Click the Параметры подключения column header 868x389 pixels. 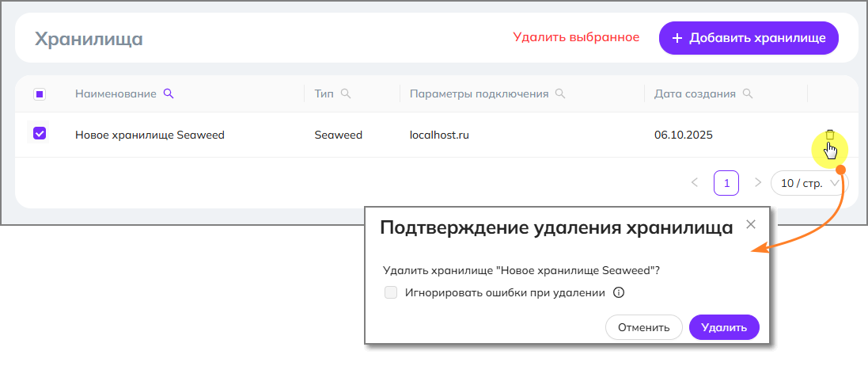(x=479, y=93)
